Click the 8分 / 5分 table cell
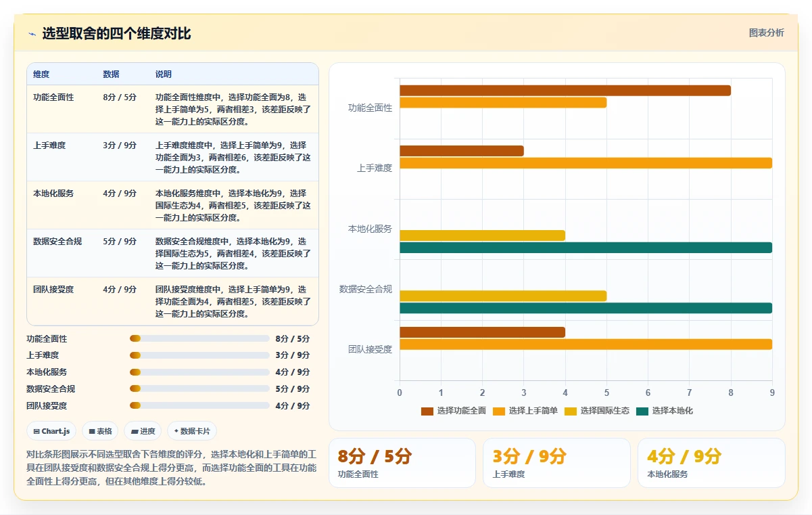 coord(120,97)
